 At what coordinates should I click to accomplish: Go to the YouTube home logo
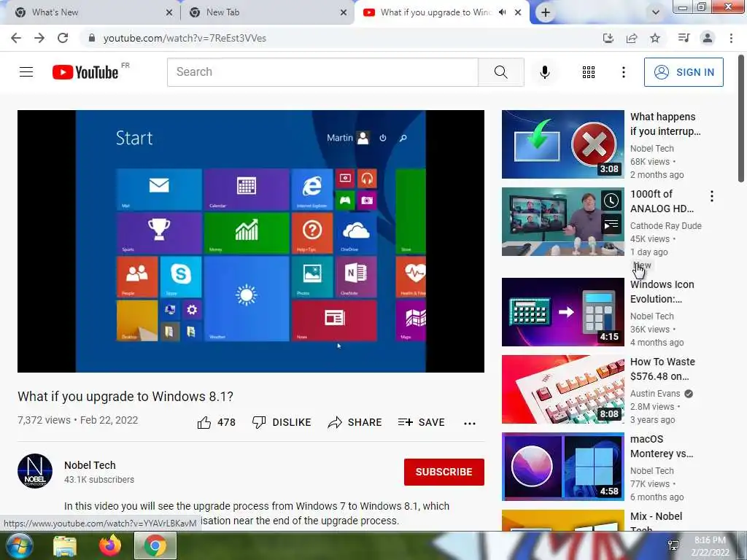coord(85,72)
